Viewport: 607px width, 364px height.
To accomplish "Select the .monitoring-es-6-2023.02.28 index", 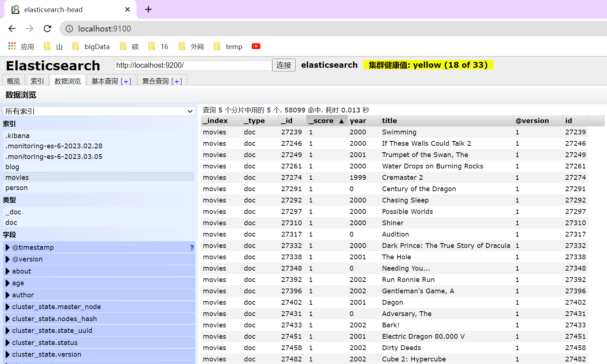I will 99,146.
